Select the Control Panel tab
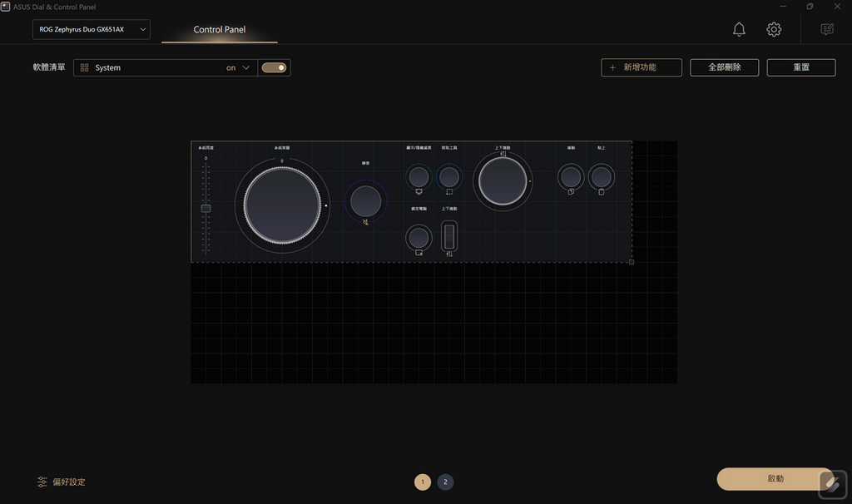852x504 pixels. click(x=220, y=29)
